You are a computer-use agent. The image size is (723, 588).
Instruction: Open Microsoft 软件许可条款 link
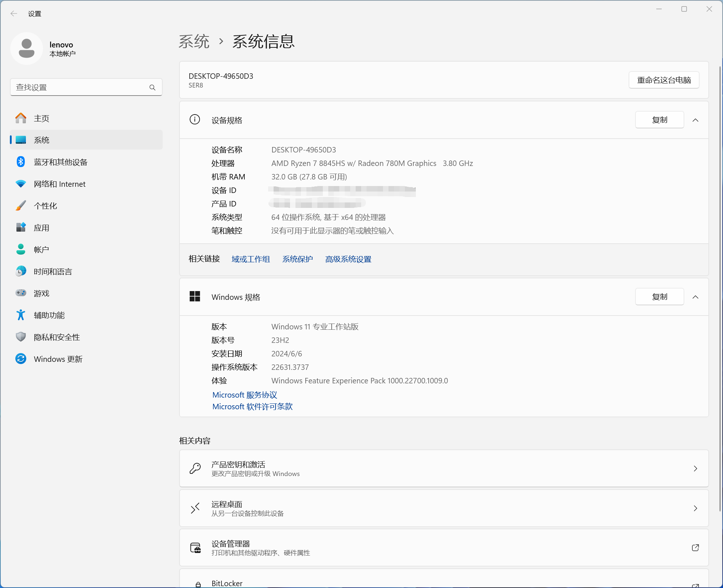pos(252,407)
